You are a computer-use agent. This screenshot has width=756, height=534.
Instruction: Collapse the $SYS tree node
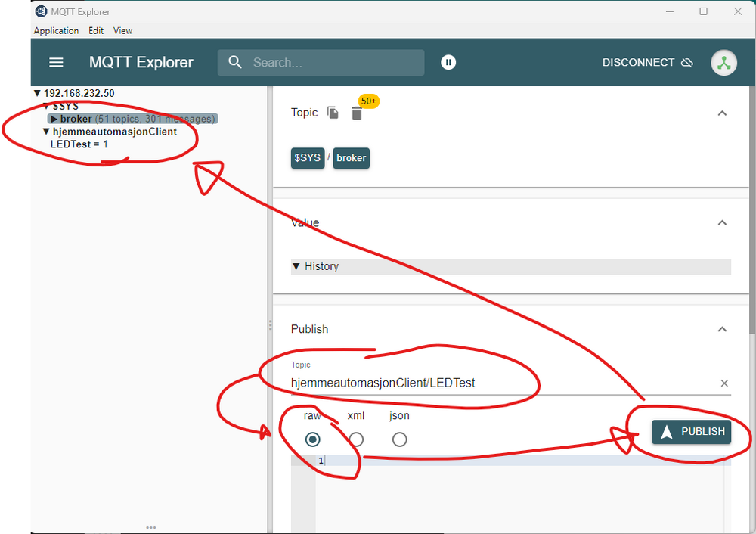pyautogui.click(x=46, y=106)
